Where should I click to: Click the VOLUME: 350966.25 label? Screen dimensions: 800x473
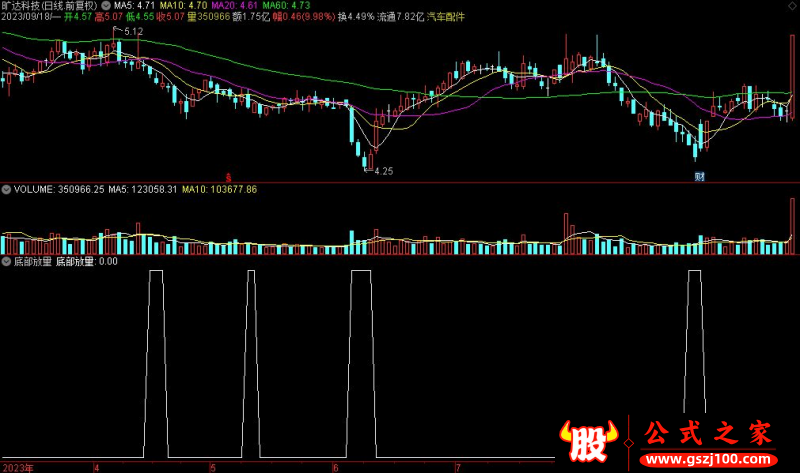59,190
